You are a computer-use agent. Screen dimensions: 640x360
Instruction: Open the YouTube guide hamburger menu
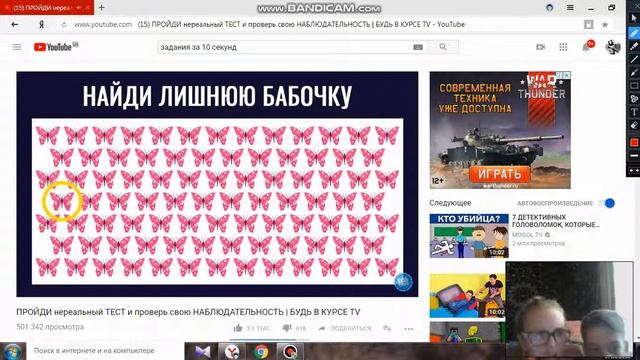click(x=17, y=47)
